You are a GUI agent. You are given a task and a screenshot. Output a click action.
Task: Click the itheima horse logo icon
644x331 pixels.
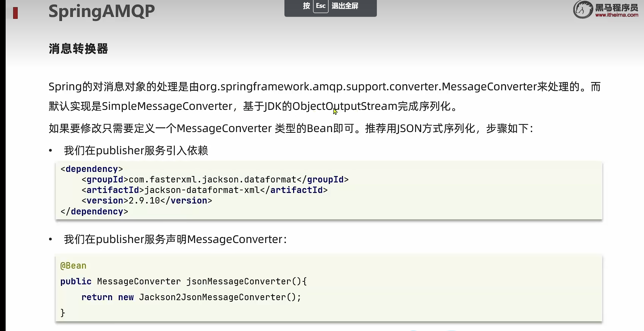(583, 9)
